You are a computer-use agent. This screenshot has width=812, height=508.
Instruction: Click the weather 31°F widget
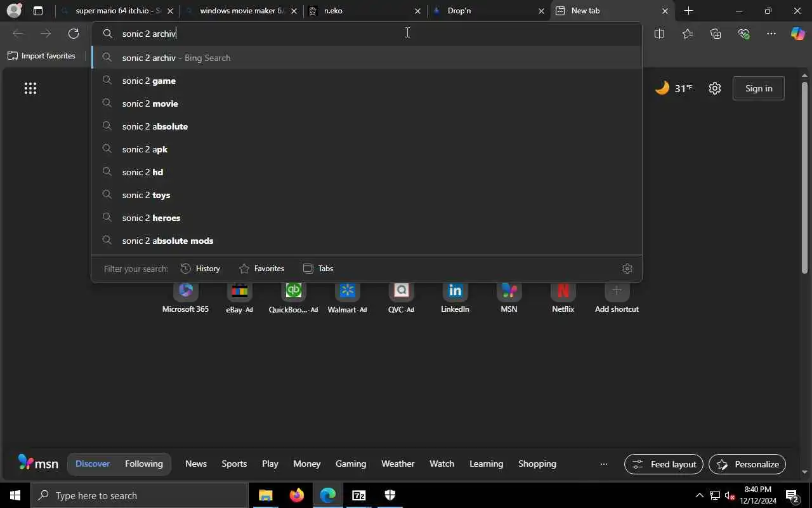(674, 88)
